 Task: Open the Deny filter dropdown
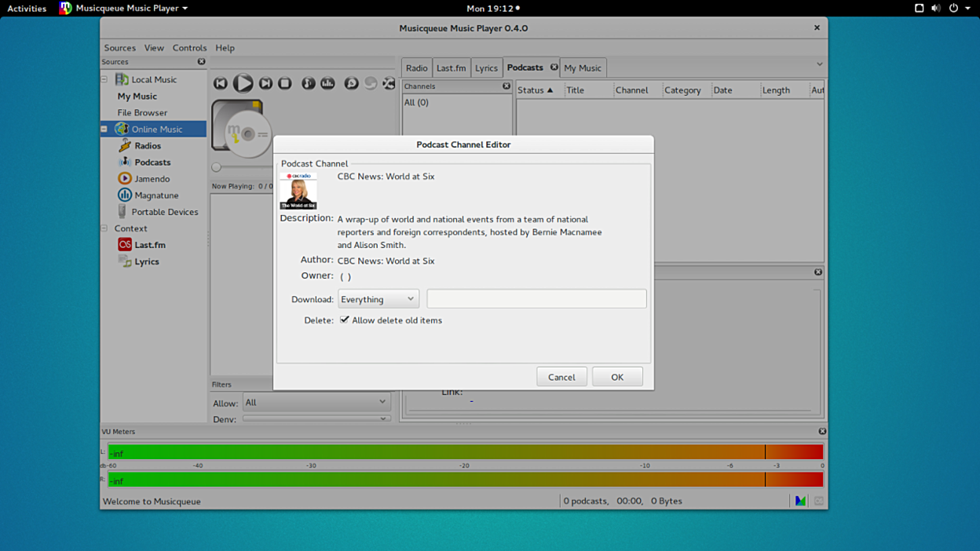pyautogui.click(x=316, y=418)
